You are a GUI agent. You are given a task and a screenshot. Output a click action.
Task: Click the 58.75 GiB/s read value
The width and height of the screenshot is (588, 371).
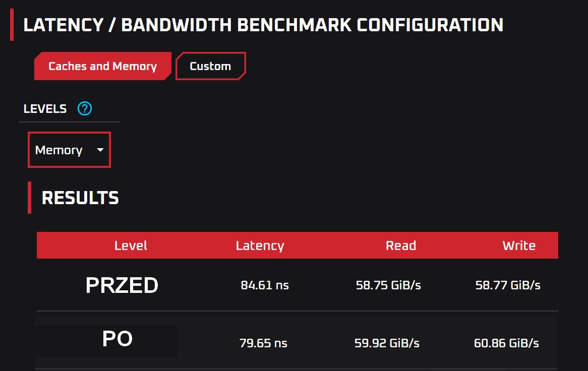point(388,285)
